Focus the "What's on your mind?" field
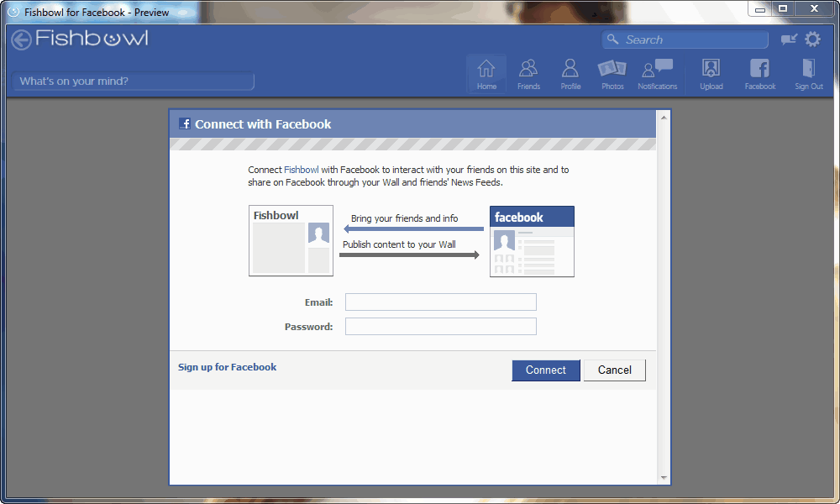Viewport: 840px width, 504px height. (x=133, y=81)
